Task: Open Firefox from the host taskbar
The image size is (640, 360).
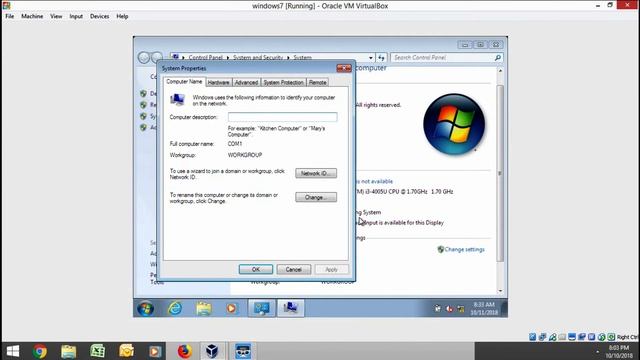Action: [184, 351]
